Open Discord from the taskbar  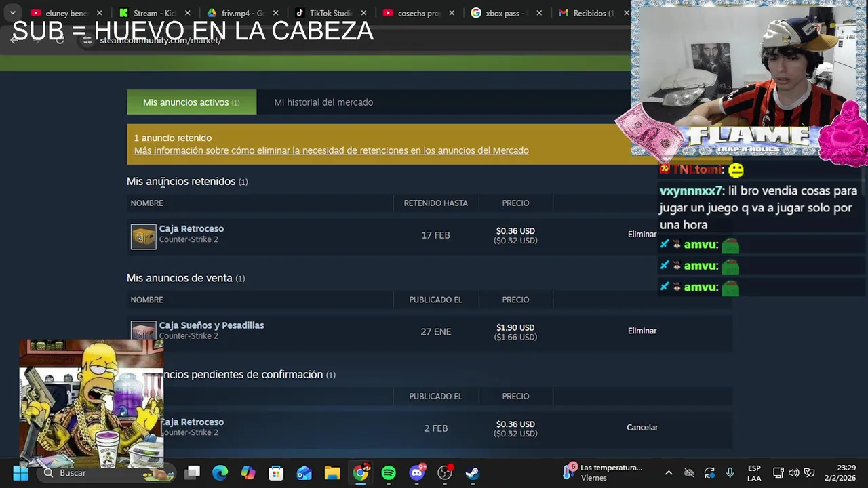tap(416, 473)
